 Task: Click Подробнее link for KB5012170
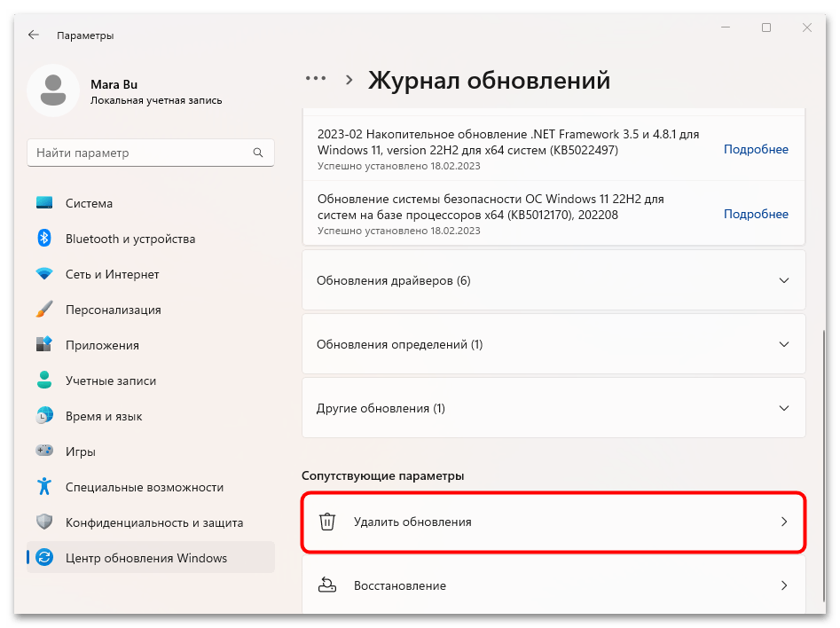[756, 214]
